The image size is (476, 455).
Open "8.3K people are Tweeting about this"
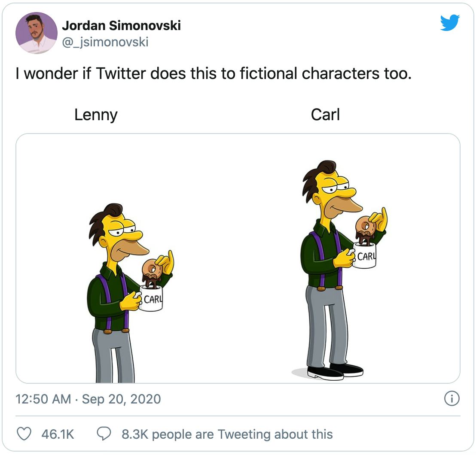click(227, 434)
